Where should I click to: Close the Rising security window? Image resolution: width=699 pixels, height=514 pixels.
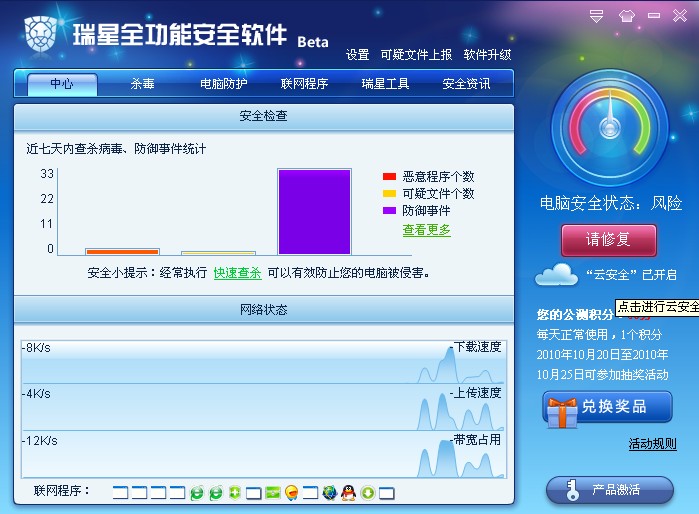(x=680, y=16)
